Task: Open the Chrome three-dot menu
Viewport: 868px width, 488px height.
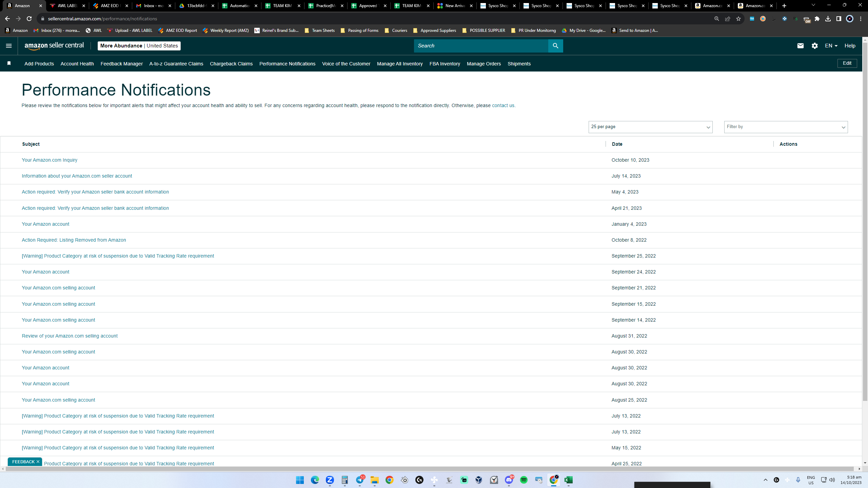Action: [x=861, y=19]
